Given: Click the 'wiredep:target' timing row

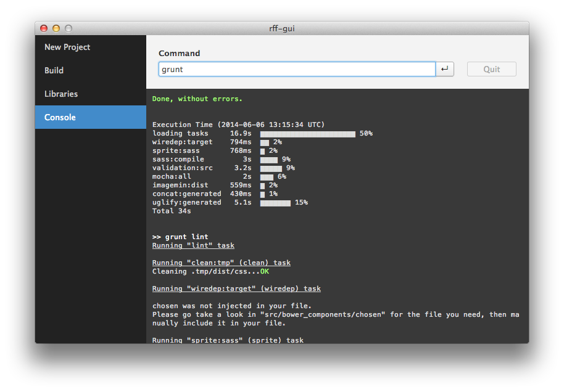Looking at the screenshot, I should tap(217, 142).
